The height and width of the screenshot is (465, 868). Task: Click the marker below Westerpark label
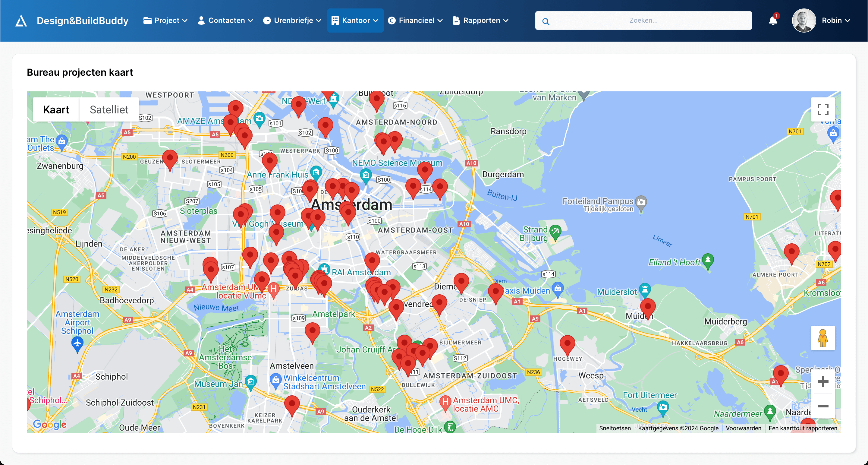pyautogui.click(x=269, y=163)
